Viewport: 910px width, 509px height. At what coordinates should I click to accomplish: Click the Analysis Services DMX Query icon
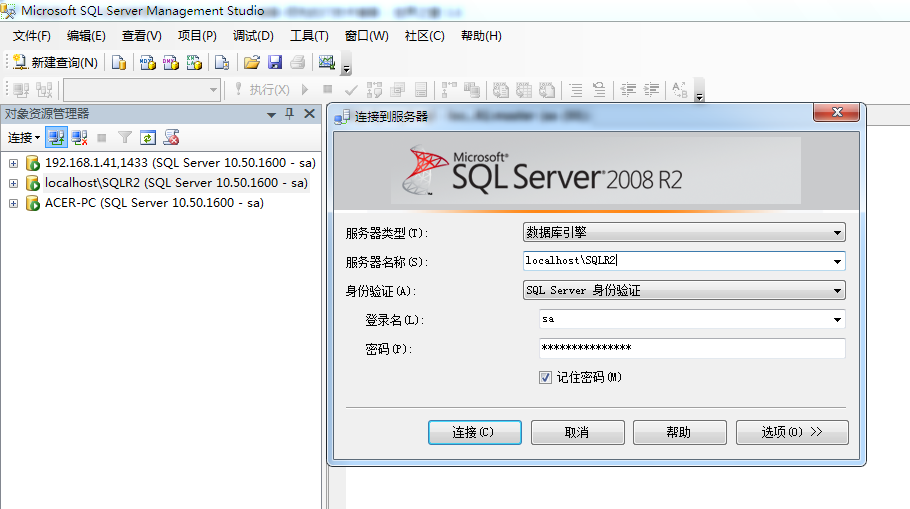tap(171, 62)
